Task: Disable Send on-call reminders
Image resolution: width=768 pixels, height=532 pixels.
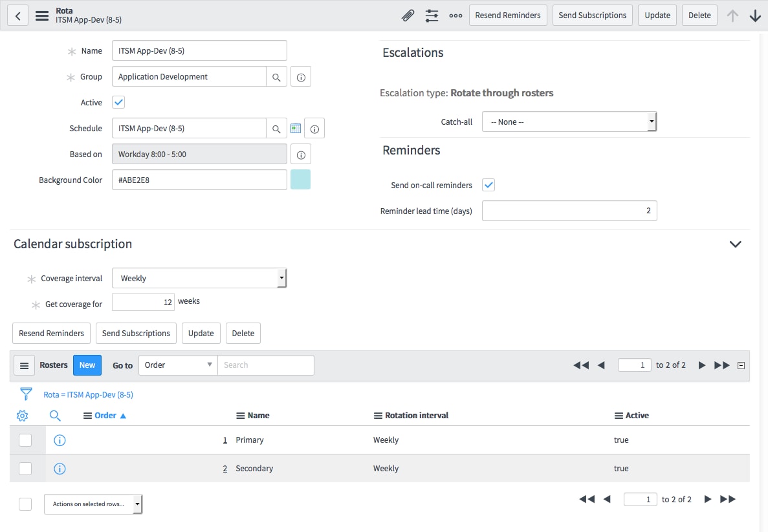Action: (488, 184)
